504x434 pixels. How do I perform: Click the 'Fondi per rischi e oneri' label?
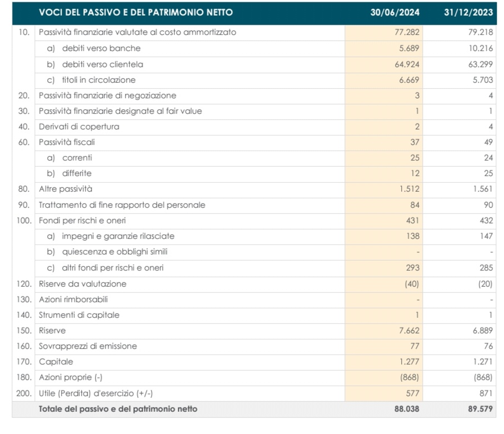(82, 221)
